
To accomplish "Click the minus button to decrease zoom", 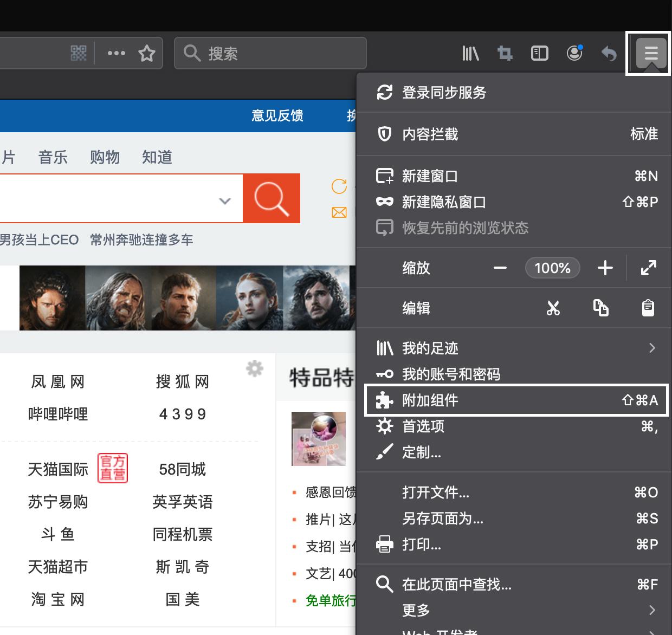I will click(500, 268).
